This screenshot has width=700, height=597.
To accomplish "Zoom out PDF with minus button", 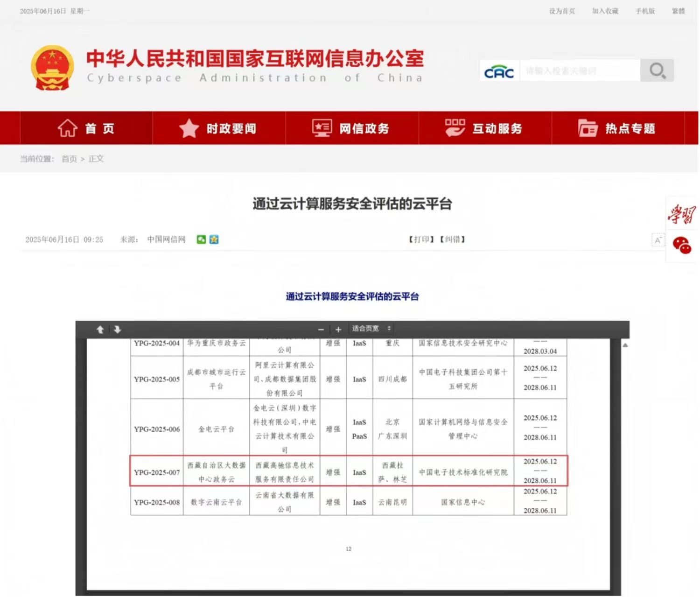I will click(x=321, y=330).
